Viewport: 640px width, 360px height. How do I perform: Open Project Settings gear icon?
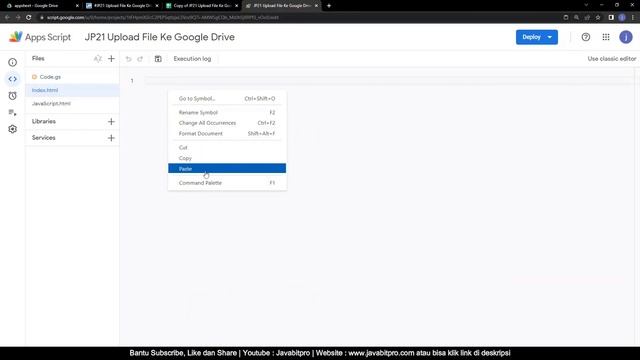[x=13, y=129]
